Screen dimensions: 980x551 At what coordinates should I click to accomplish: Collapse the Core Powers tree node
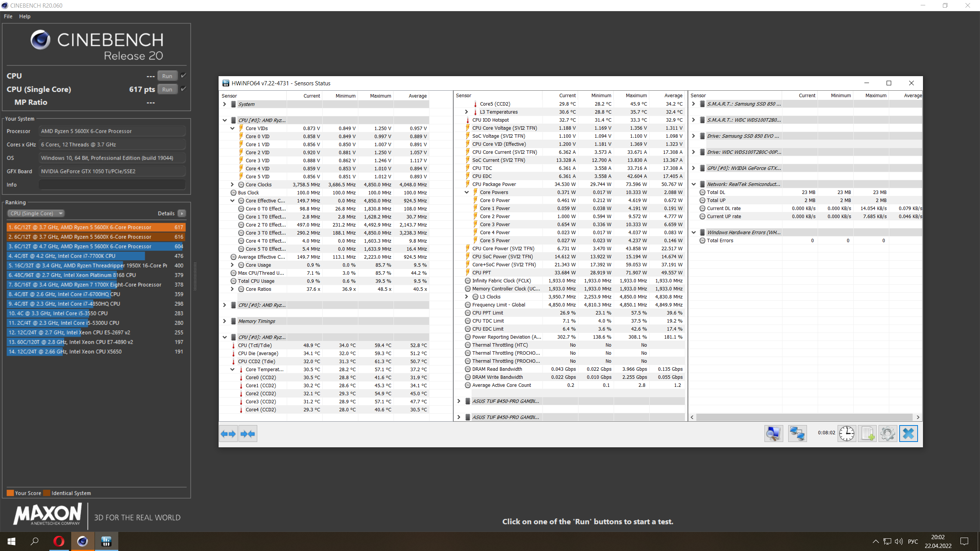click(467, 192)
